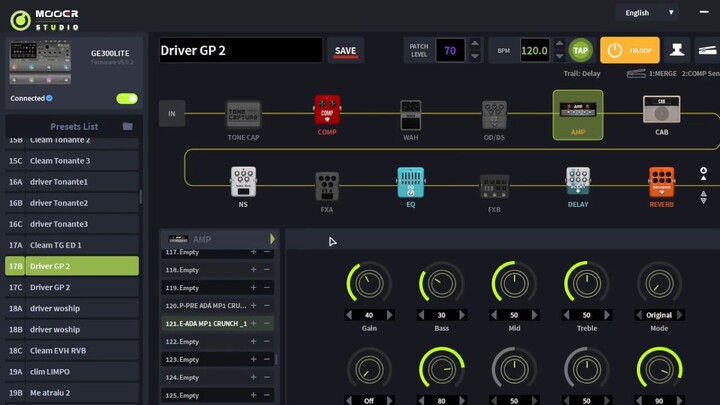720x405 pixels.
Task: Select the orange REVERB pedal
Action: click(x=661, y=182)
